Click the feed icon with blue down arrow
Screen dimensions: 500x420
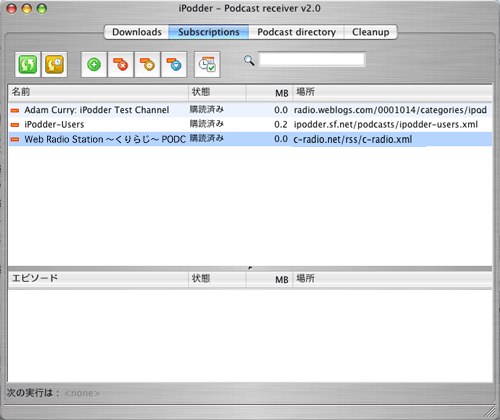(x=174, y=64)
